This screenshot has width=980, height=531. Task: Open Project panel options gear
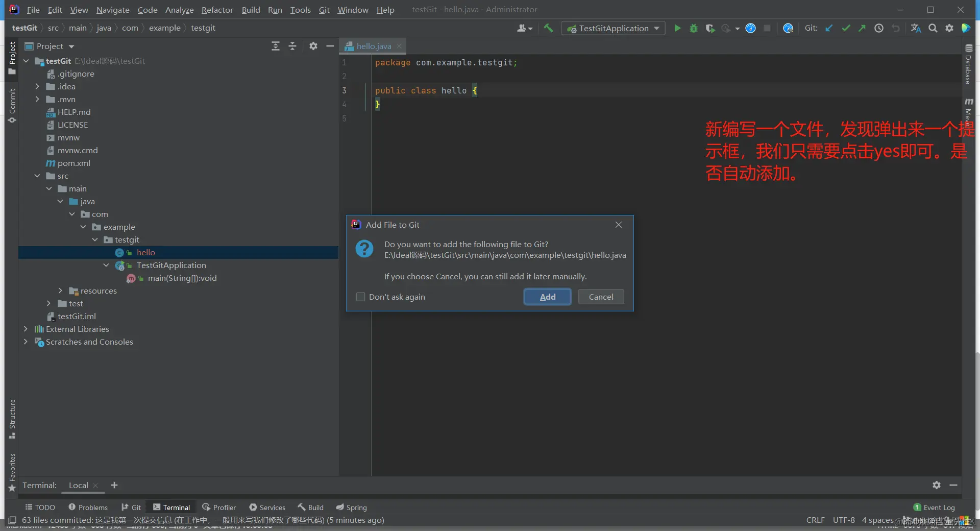coord(313,46)
